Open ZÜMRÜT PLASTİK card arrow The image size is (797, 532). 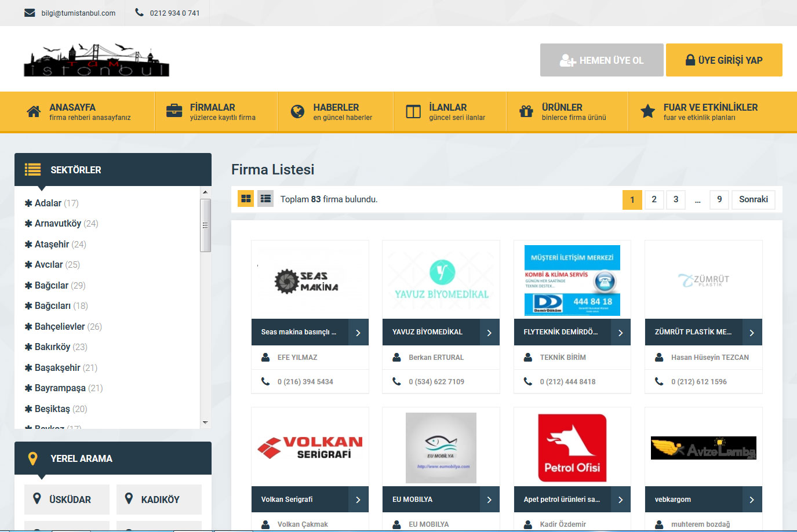(x=752, y=333)
